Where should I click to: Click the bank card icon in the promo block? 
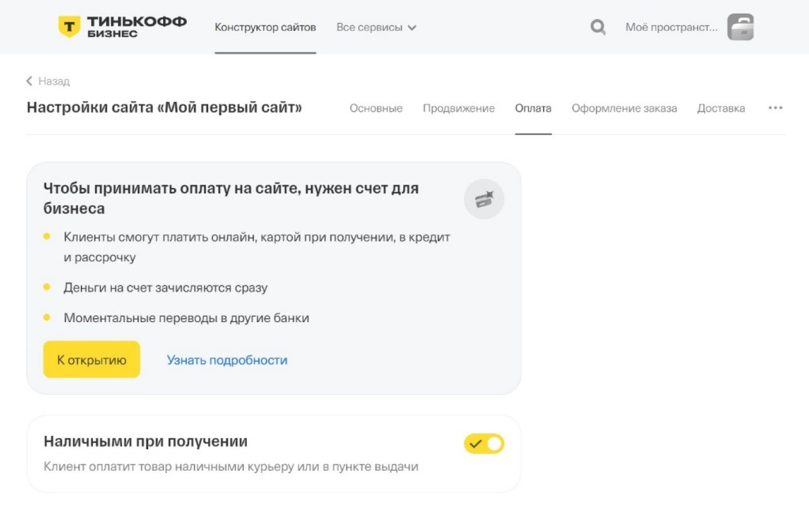[484, 199]
